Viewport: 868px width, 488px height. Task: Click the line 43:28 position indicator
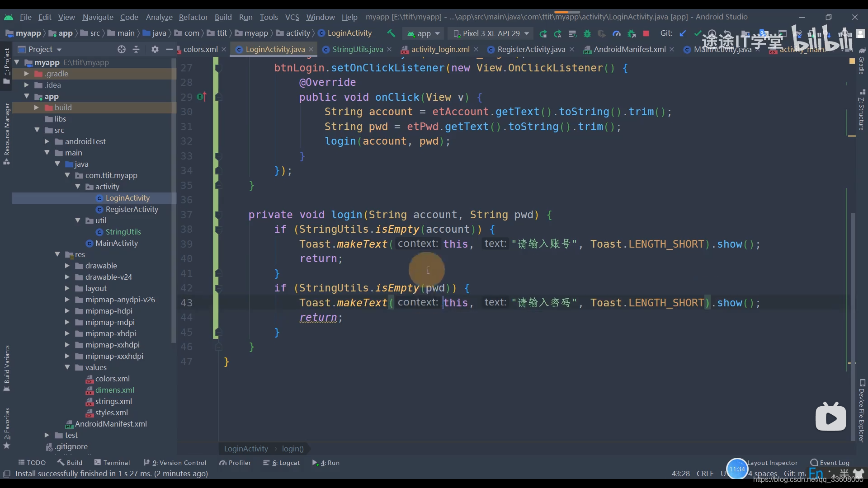pyautogui.click(x=680, y=474)
